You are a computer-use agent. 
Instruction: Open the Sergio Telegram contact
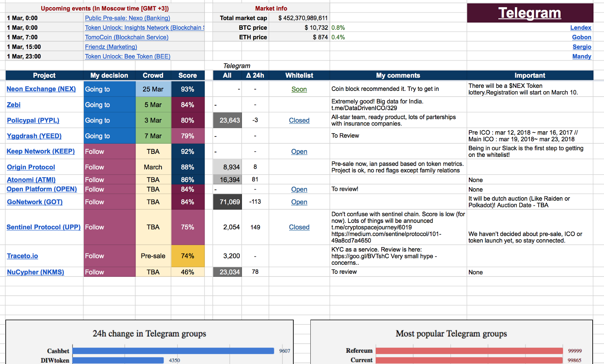582,47
